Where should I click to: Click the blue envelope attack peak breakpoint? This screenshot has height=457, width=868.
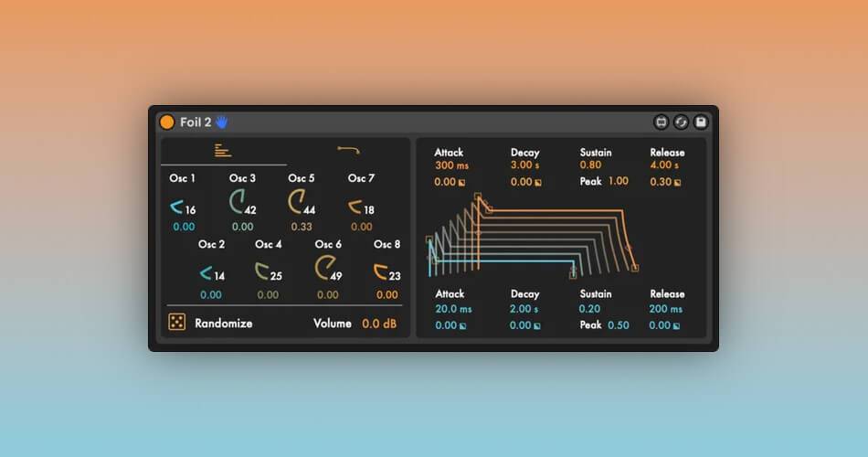(429, 239)
